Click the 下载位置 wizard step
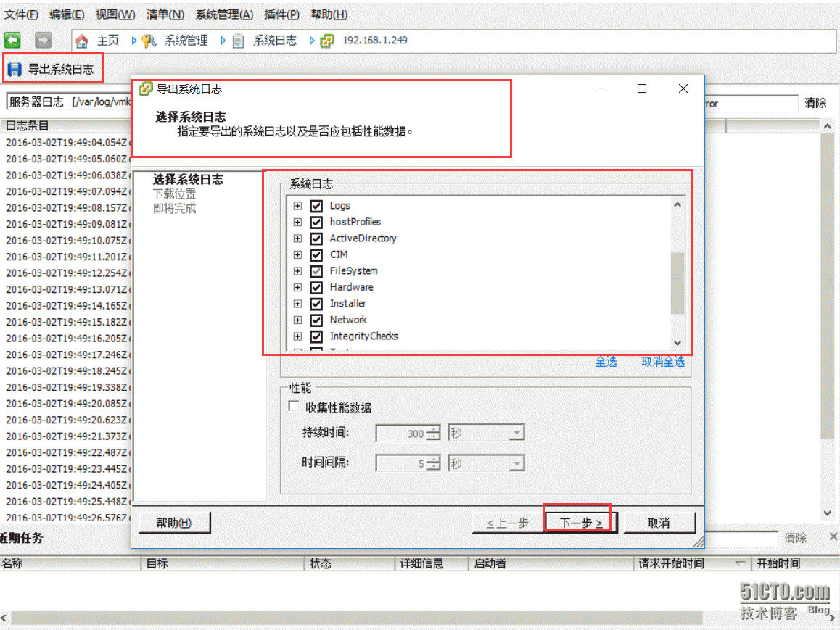 [175, 194]
